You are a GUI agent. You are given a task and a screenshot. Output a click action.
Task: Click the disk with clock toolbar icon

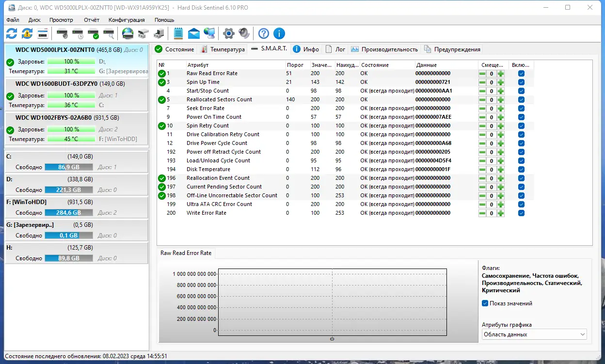pyautogui.click(x=78, y=33)
